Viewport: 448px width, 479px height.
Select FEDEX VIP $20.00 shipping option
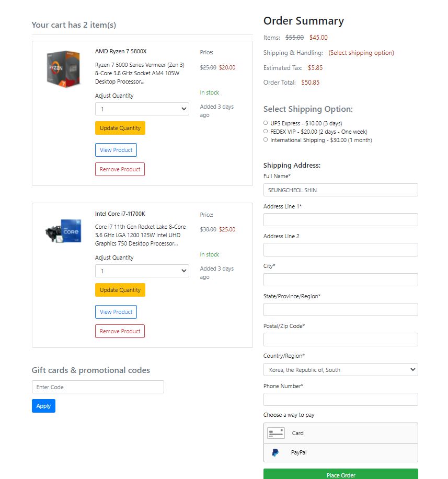pyautogui.click(x=266, y=131)
